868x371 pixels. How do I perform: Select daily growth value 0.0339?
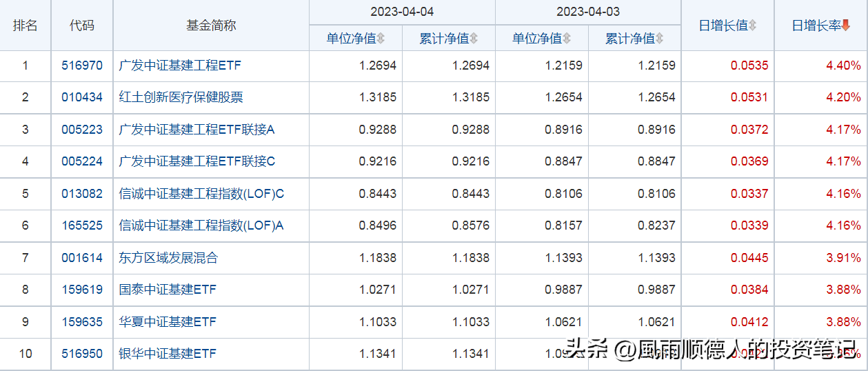[x=749, y=225]
